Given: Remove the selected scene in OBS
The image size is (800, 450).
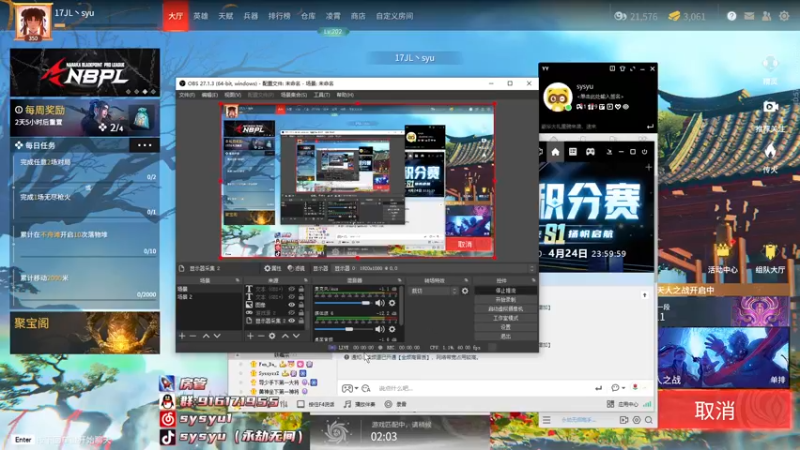Looking at the screenshot, I should (x=193, y=336).
